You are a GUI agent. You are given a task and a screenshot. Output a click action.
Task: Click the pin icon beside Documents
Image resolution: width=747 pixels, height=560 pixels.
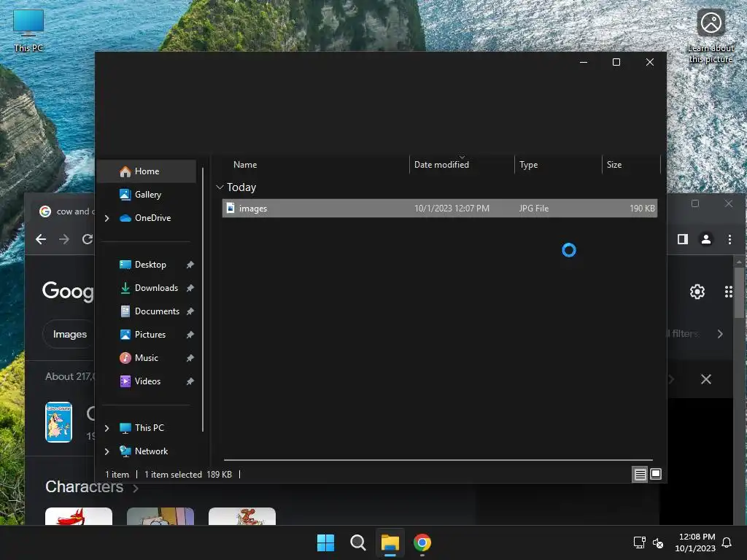pyautogui.click(x=190, y=311)
